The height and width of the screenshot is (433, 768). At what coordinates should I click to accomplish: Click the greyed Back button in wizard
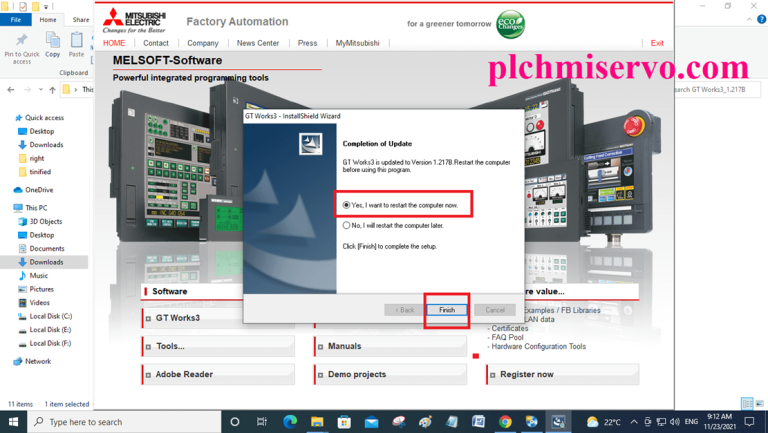tap(405, 310)
